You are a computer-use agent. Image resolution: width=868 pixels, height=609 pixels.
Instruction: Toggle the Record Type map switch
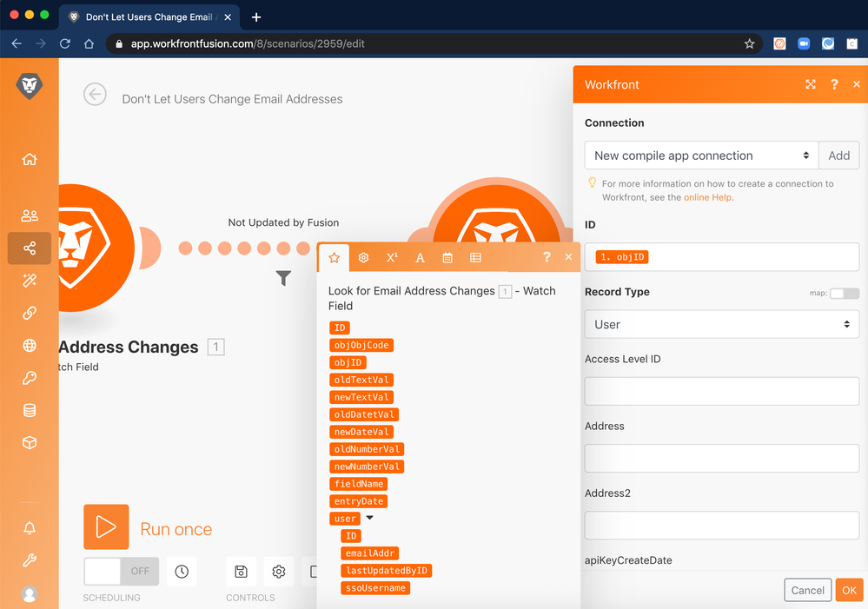click(844, 294)
